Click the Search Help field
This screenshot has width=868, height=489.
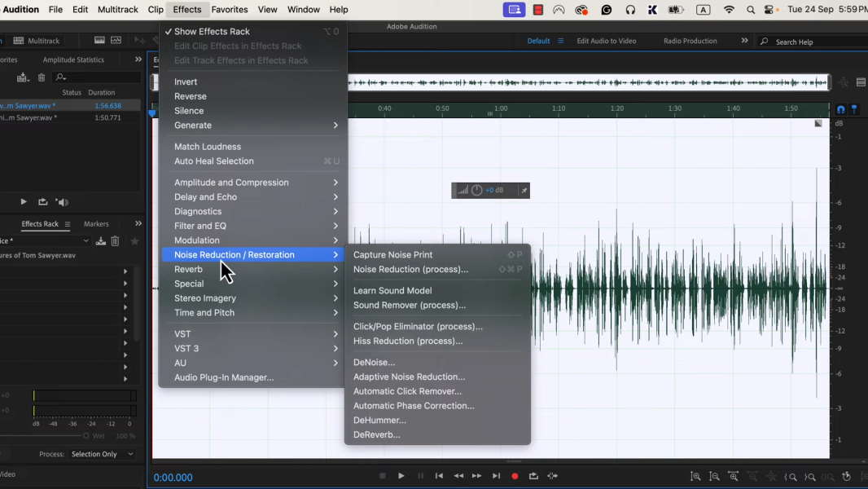(x=812, y=42)
